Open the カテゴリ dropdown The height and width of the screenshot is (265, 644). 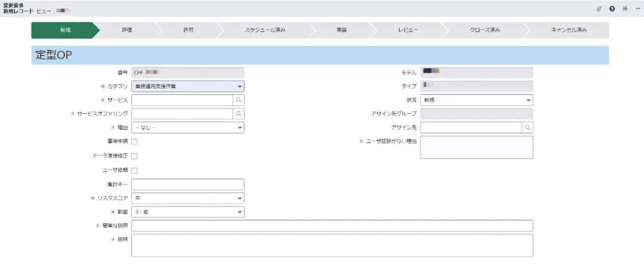point(188,86)
